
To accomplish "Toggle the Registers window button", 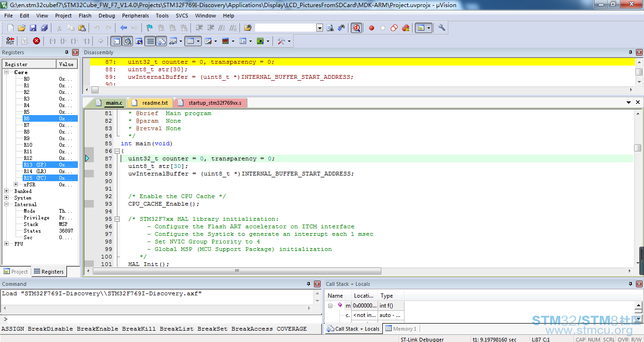I will point(150,41).
